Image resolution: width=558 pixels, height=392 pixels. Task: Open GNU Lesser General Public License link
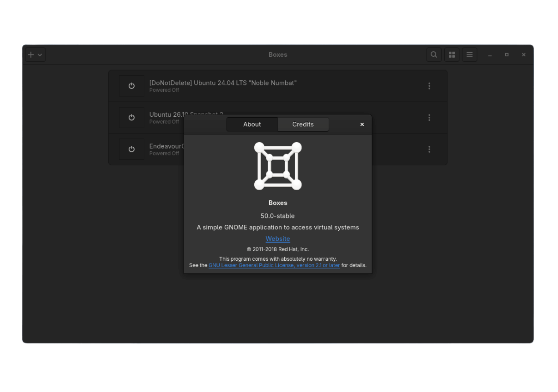pos(274,265)
